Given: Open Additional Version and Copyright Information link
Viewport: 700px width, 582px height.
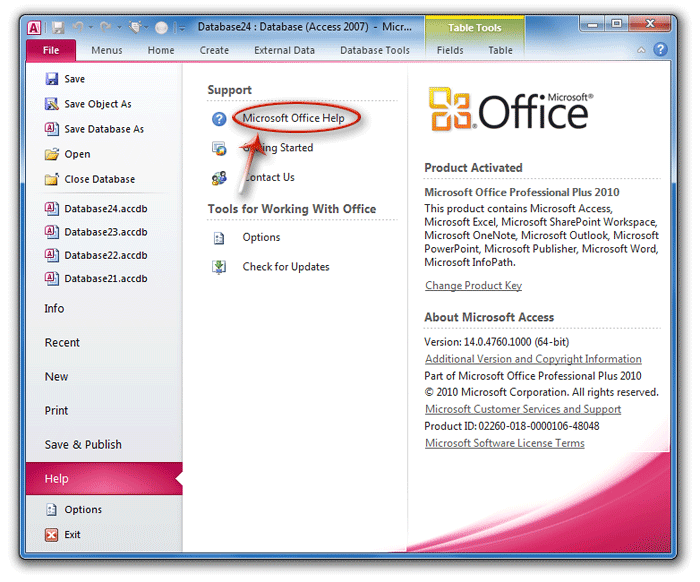Looking at the screenshot, I should click(533, 359).
